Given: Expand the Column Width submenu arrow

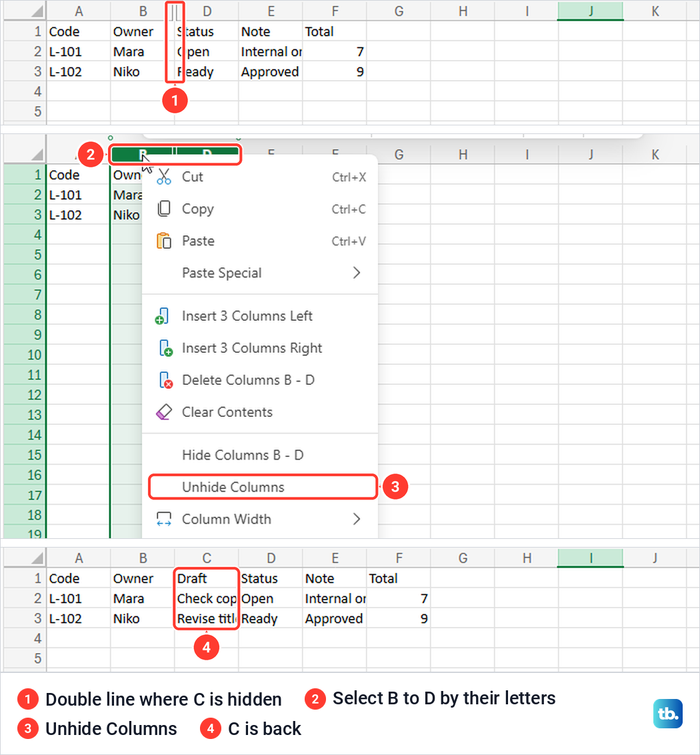Looking at the screenshot, I should [x=356, y=519].
